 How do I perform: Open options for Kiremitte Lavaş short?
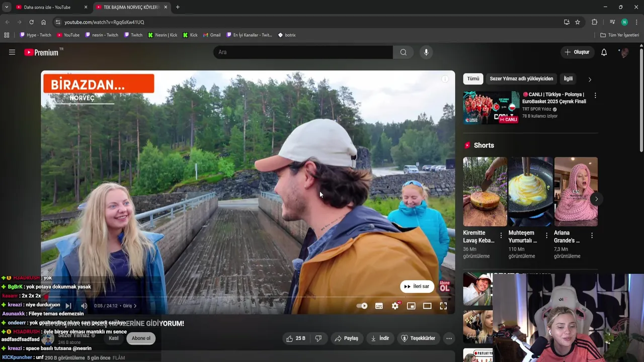coord(501,235)
